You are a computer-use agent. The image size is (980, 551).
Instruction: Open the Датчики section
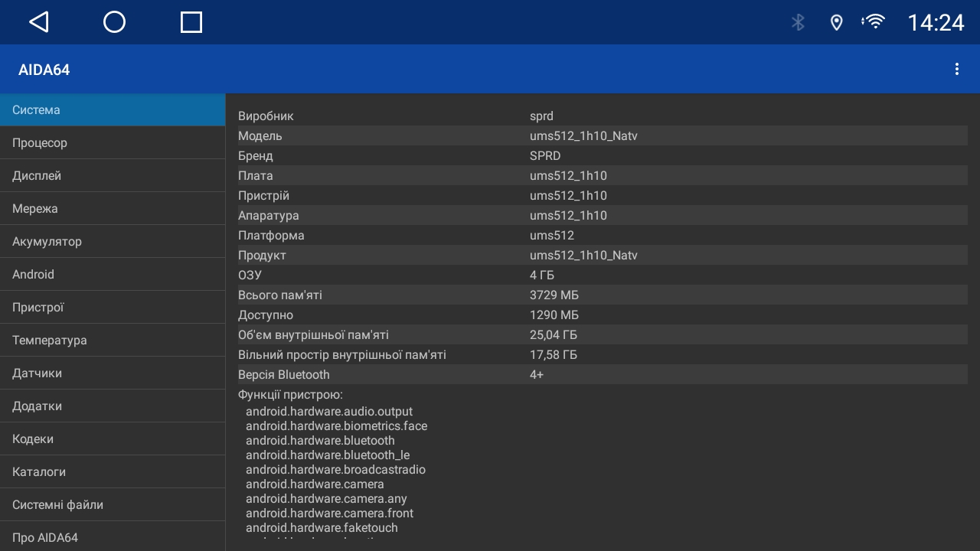pos(113,373)
